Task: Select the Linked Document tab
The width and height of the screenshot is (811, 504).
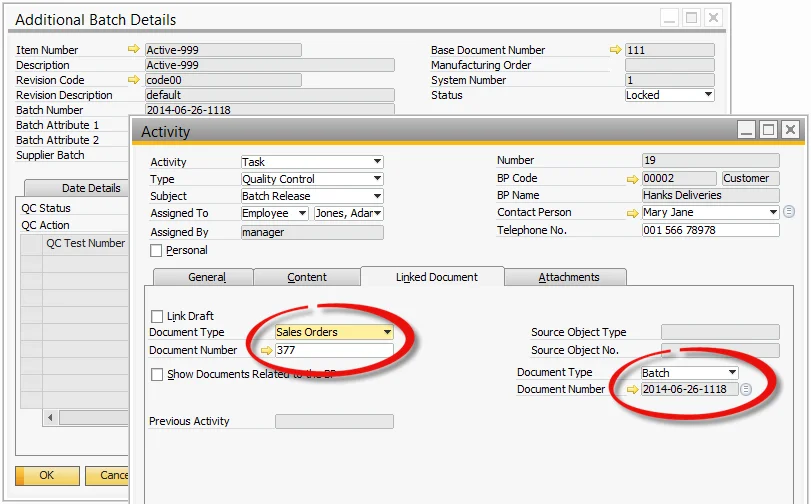Action: (432, 277)
